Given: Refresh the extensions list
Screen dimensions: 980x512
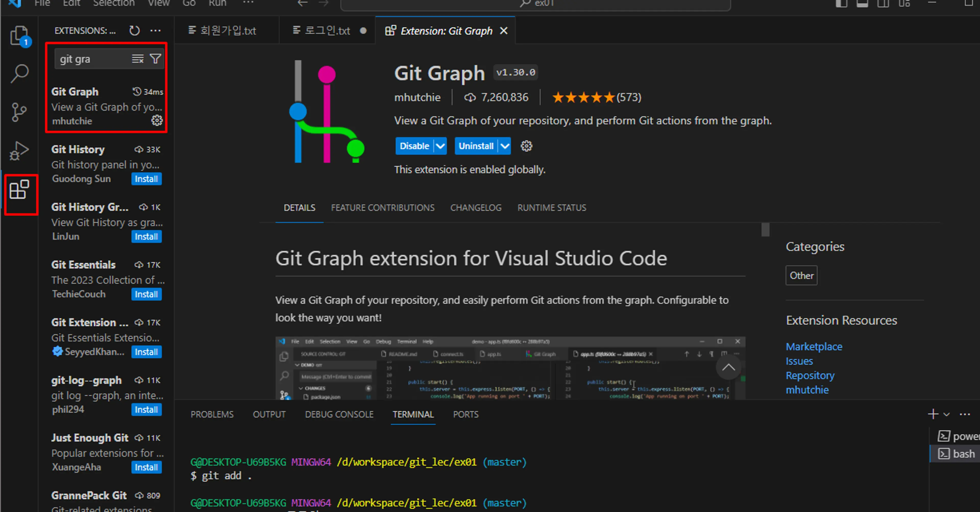Looking at the screenshot, I should pos(134,30).
